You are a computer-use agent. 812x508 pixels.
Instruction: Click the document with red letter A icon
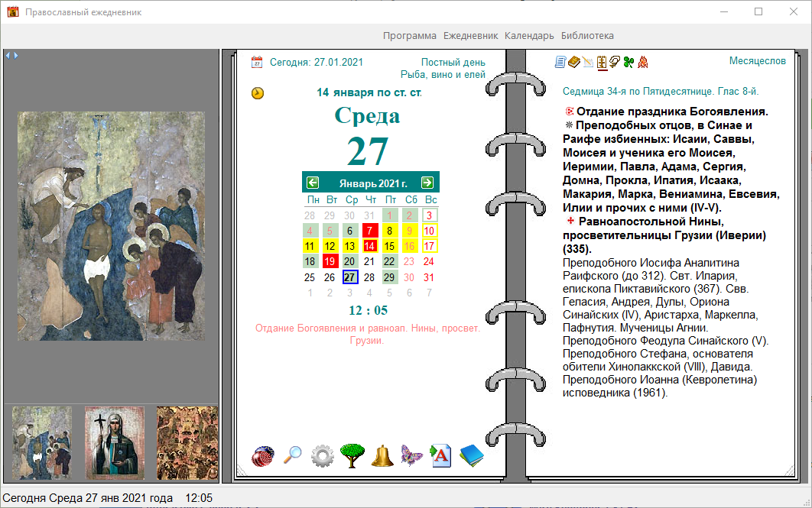click(440, 456)
